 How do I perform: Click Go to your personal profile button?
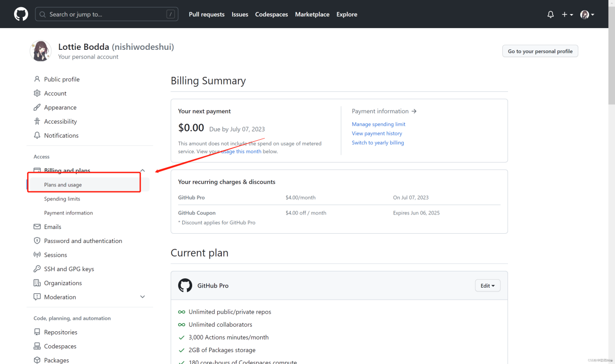click(540, 51)
